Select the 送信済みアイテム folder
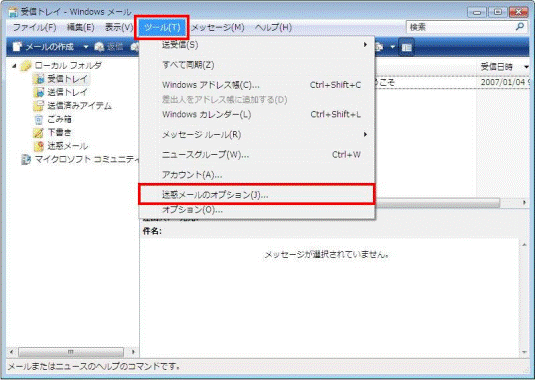The image size is (535, 380). point(79,106)
